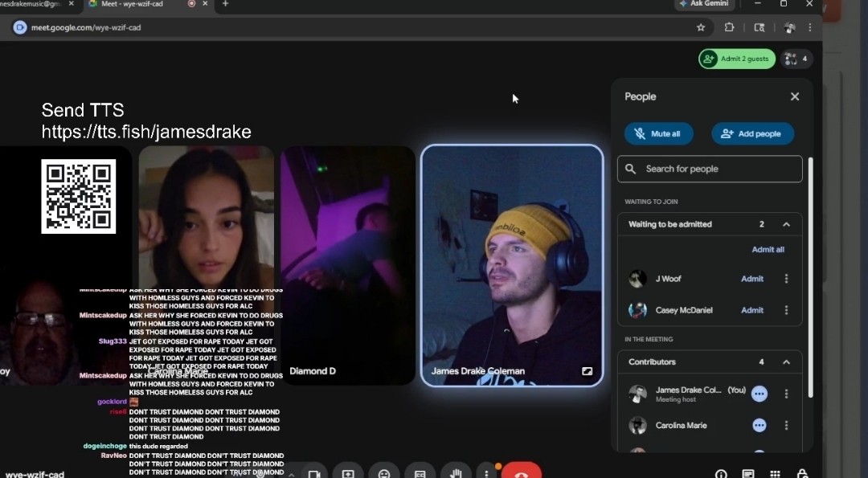The width and height of the screenshot is (868, 478).
Task: Click Present now screen-share icon
Action: coord(348,473)
